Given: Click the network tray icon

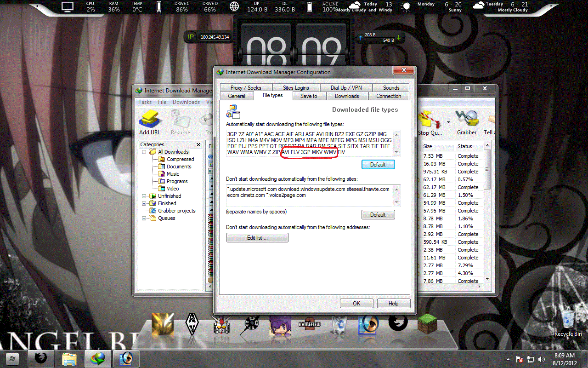Looking at the screenshot, I should tap(531, 359).
